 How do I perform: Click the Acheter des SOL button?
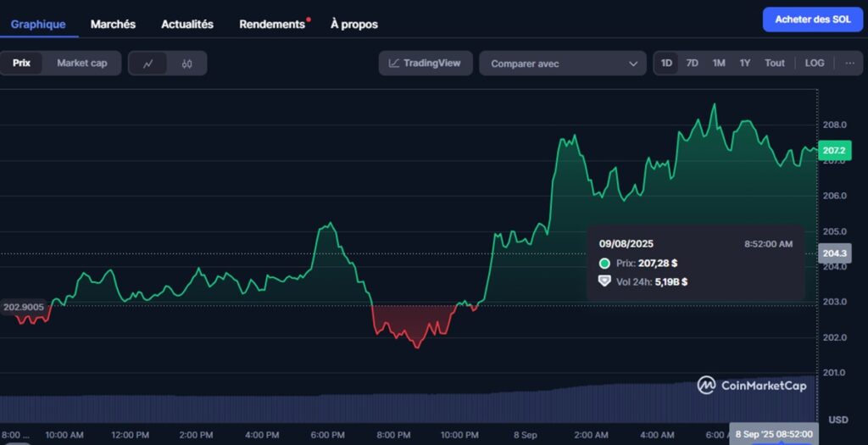(x=813, y=19)
